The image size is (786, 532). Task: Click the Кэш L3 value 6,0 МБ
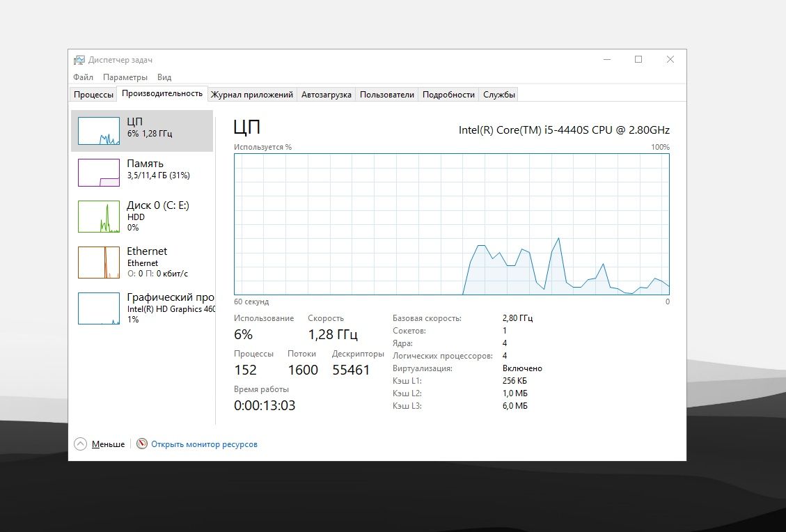(514, 406)
